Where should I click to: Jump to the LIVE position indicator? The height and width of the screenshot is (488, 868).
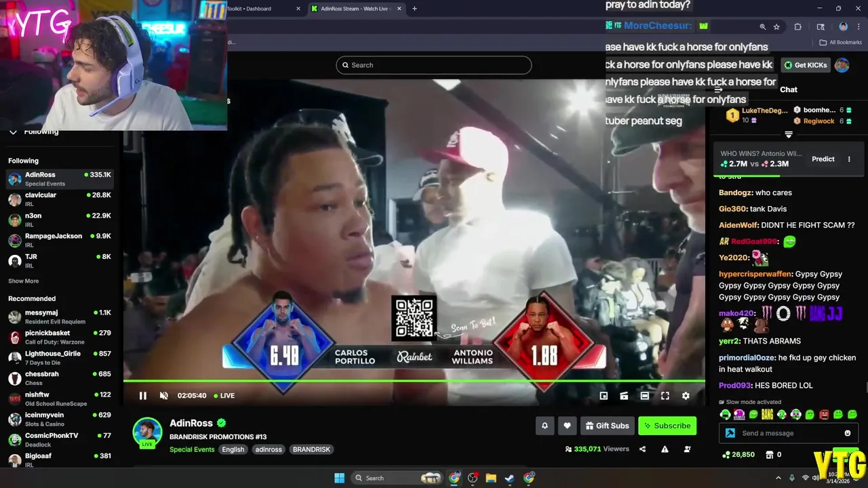[224, 396]
